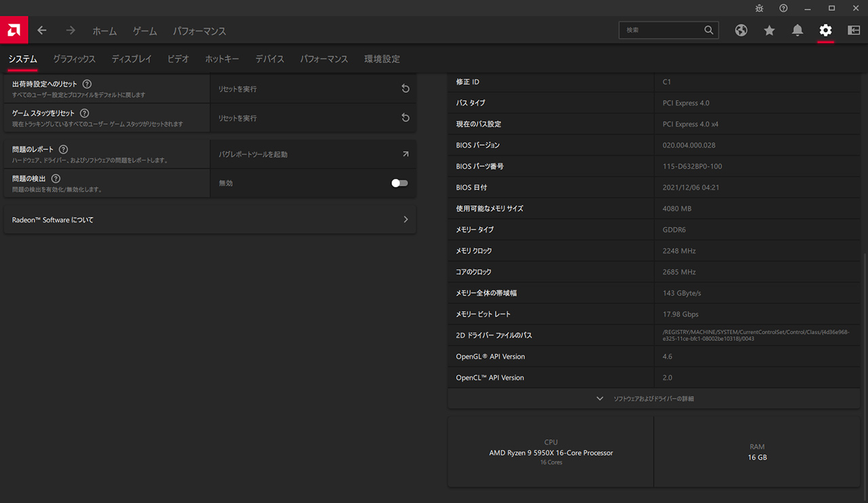This screenshot has height=503, width=868.
Task: Select OpenCL API Version value 2.0
Action: pyautogui.click(x=667, y=378)
